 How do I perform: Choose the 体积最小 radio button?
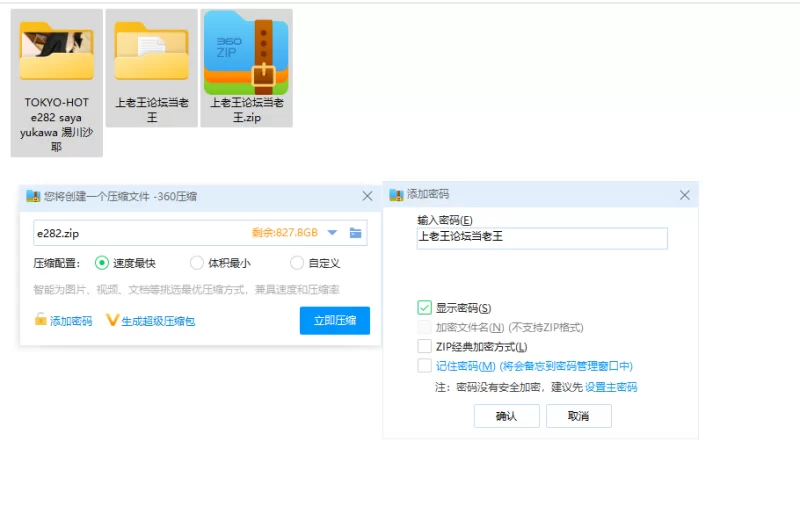[196, 263]
